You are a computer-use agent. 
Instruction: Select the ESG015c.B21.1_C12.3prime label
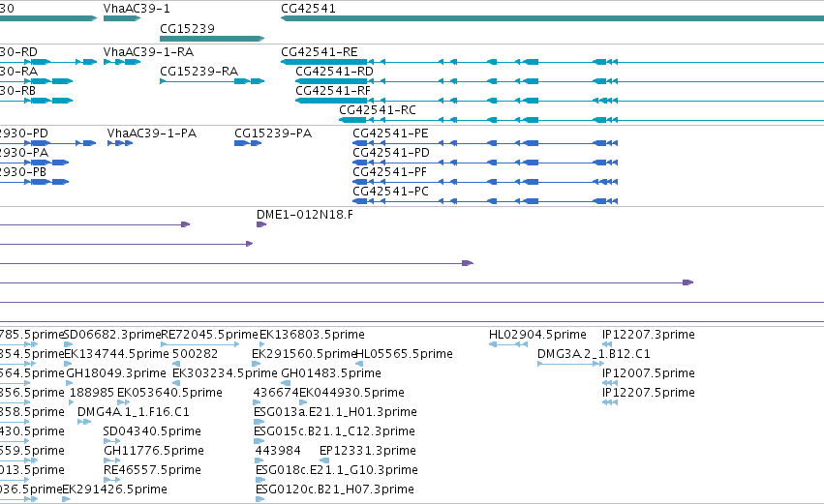pyautogui.click(x=334, y=431)
